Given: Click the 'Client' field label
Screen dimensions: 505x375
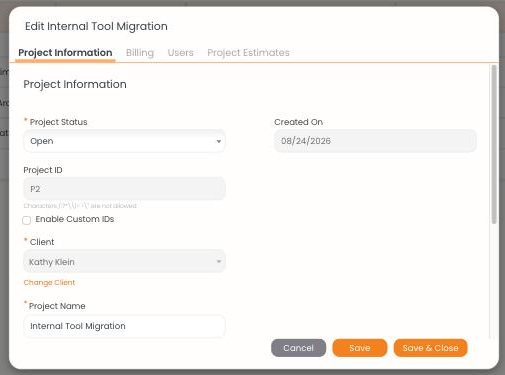Looking at the screenshot, I should (42, 242).
